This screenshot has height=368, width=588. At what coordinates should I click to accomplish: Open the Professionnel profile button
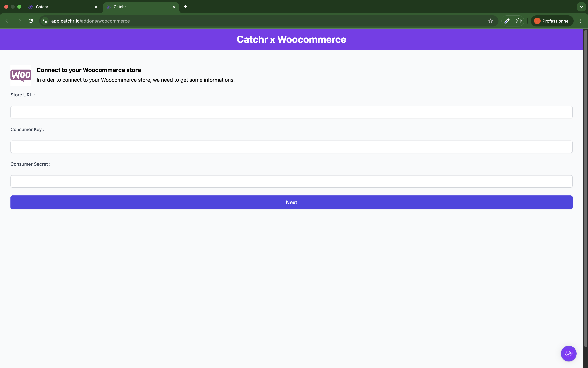(x=552, y=21)
